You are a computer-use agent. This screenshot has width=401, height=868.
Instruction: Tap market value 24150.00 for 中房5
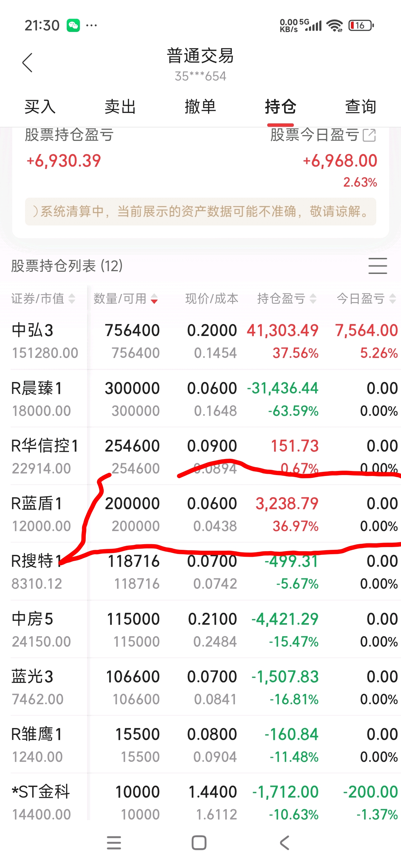click(41, 642)
